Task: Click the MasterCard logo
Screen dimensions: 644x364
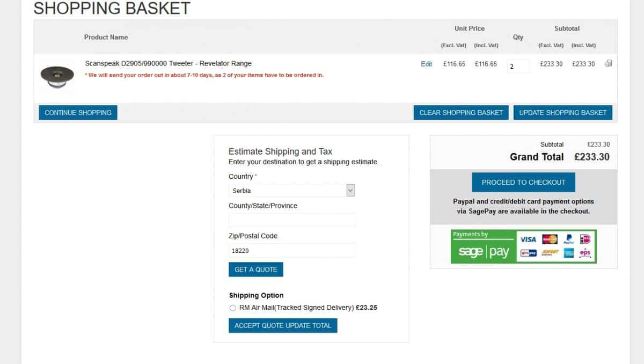Action: tap(550, 239)
